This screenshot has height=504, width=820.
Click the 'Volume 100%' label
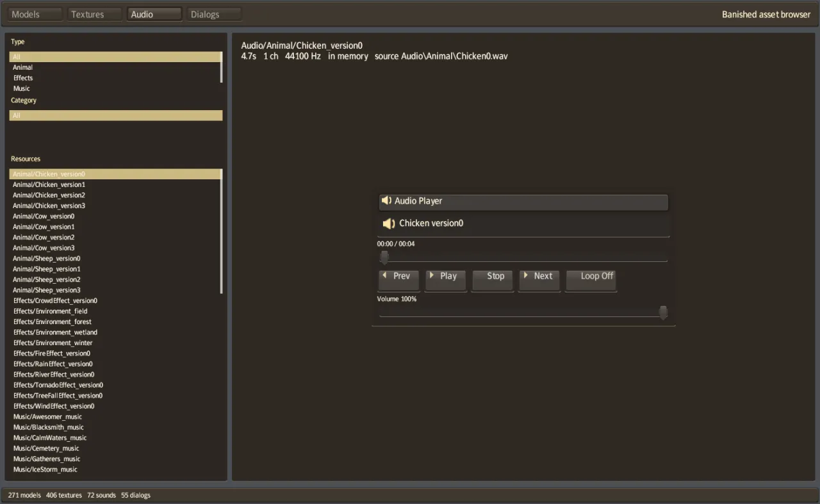click(x=397, y=299)
